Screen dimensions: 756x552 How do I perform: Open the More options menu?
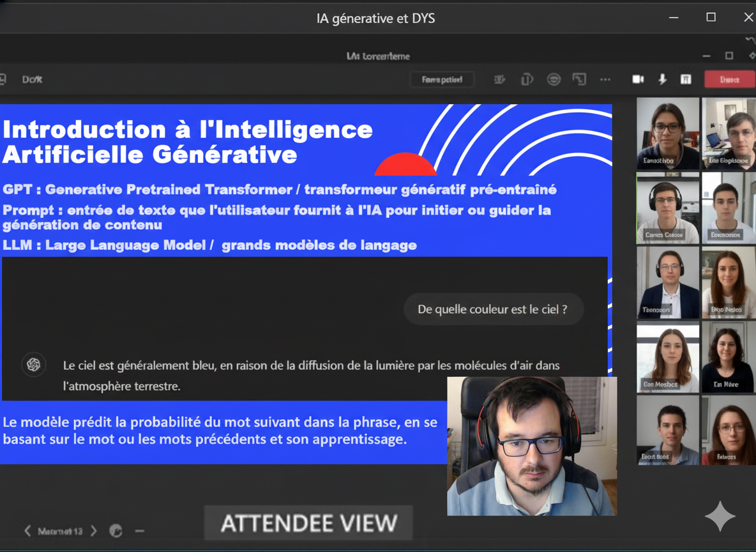click(605, 79)
